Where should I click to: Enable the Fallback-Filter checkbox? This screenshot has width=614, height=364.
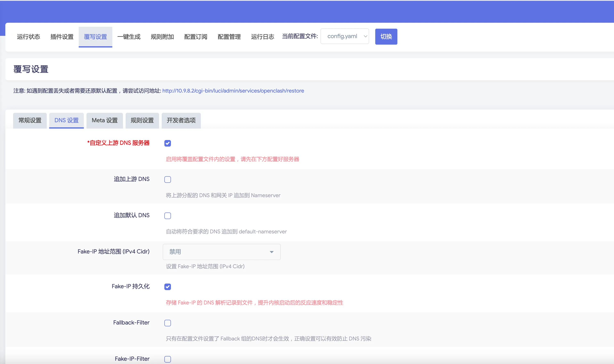click(167, 323)
